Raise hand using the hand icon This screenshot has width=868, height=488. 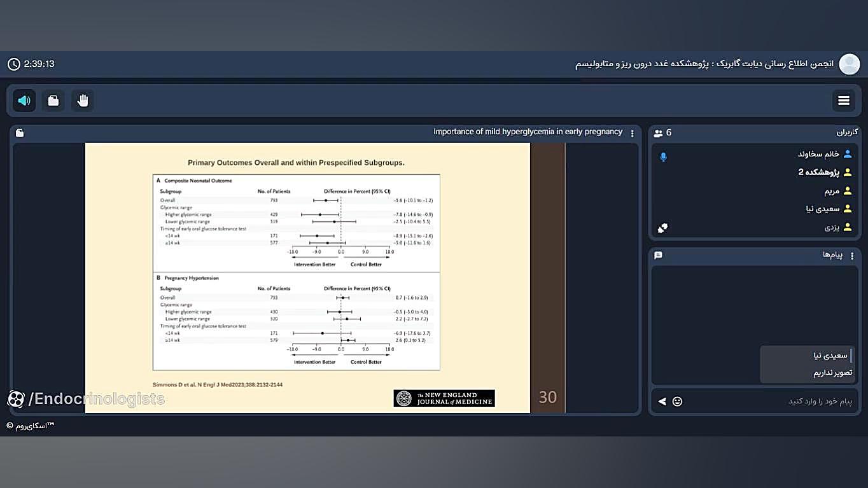(x=83, y=101)
